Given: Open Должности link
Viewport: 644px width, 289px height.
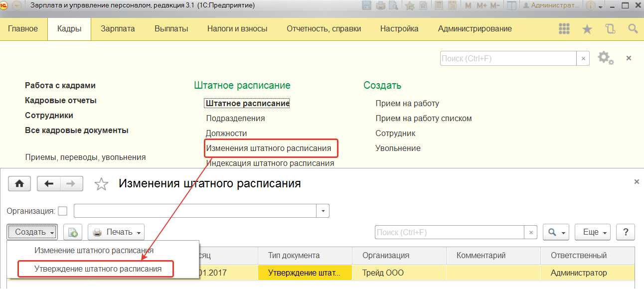Looking at the screenshot, I should pos(226,134).
